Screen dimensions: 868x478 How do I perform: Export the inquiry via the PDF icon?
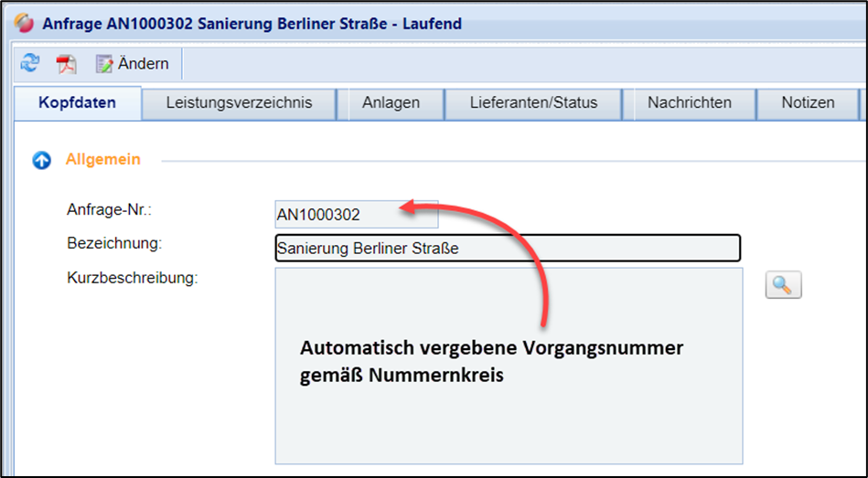pyautogui.click(x=67, y=64)
